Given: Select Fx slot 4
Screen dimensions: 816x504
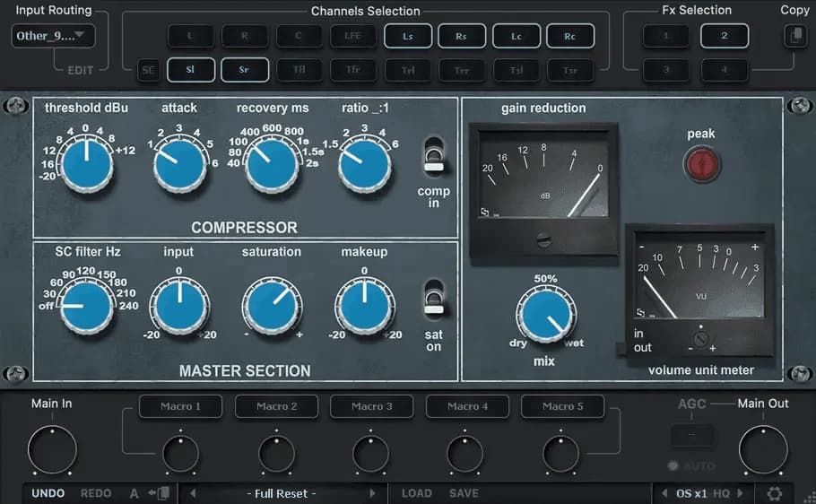Looking at the screenshot, I should [725, 70].
